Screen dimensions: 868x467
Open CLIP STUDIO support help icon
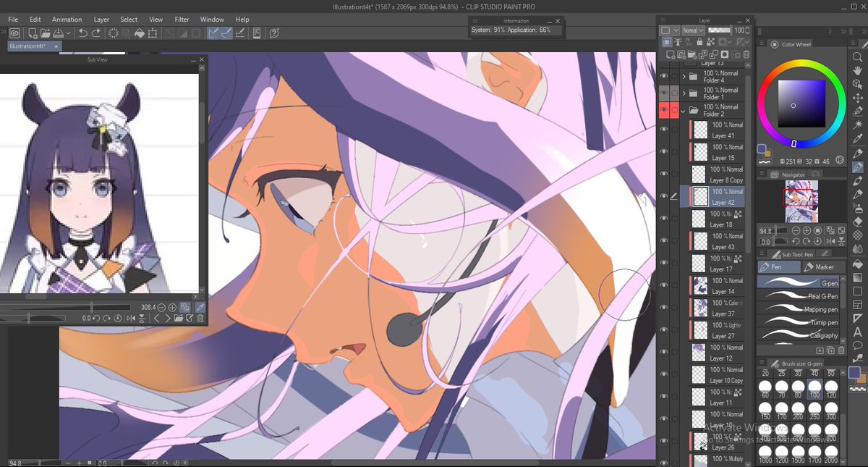[x=274, y=33]
